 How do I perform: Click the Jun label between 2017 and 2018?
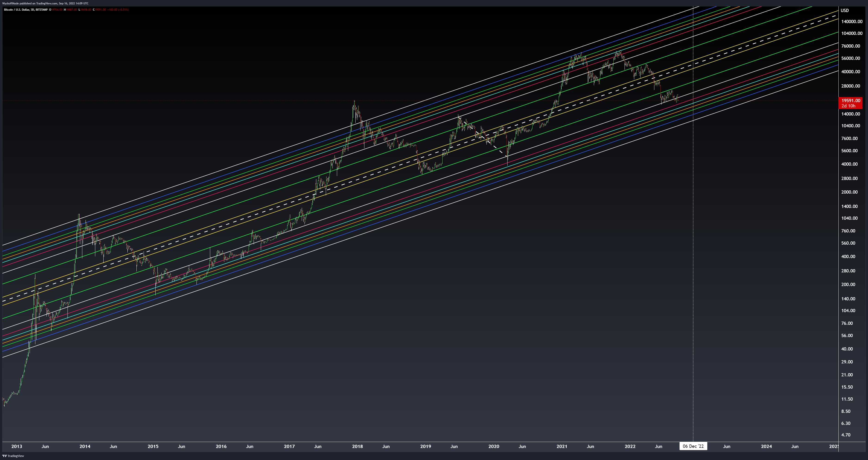318,447
